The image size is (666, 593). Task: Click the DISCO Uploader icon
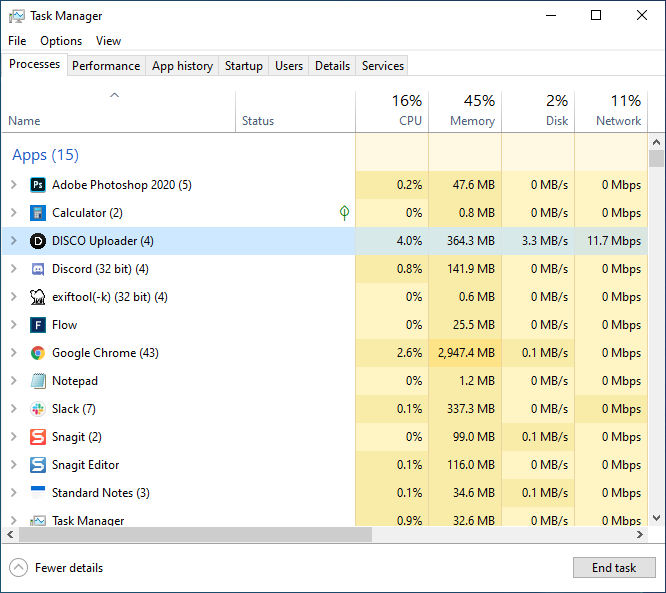pyautogui.click(x=38, y=241)
